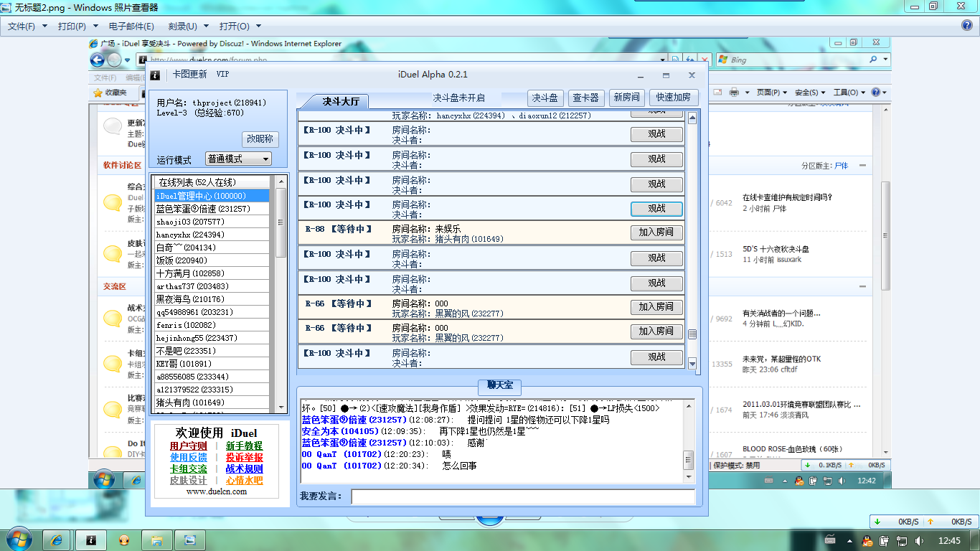The height and width of the screenshot is (551, 980).
Task: Select the 聊天室 tab header
Action: click(x=499, y=386)
